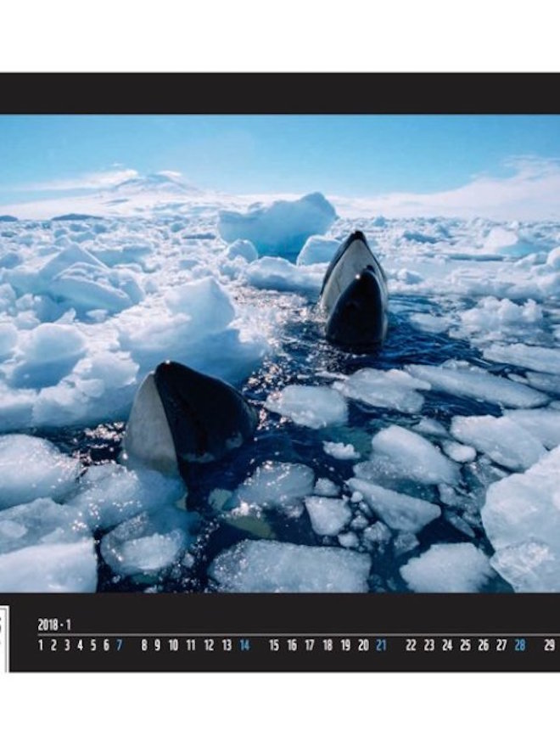
Task: Pick day 10 in the date row
Action: (x=173, y=645)
